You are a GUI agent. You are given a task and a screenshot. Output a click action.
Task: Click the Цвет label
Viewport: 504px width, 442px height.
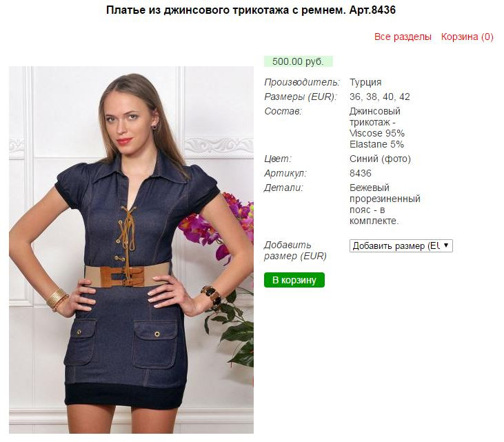point(277,159)
